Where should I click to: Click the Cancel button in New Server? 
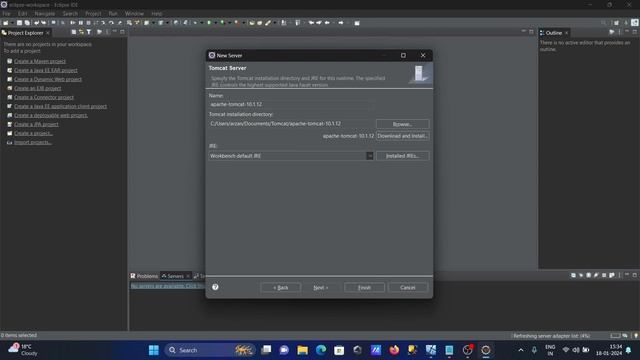(x=408, y=288)
